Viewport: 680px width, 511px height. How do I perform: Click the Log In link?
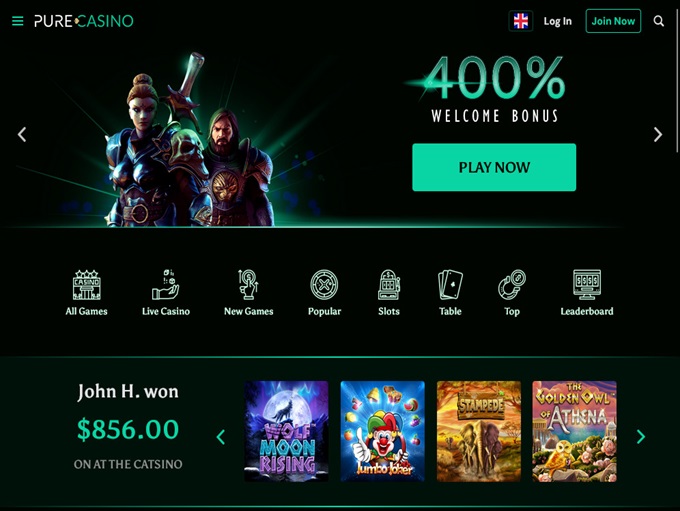point(558,21)
